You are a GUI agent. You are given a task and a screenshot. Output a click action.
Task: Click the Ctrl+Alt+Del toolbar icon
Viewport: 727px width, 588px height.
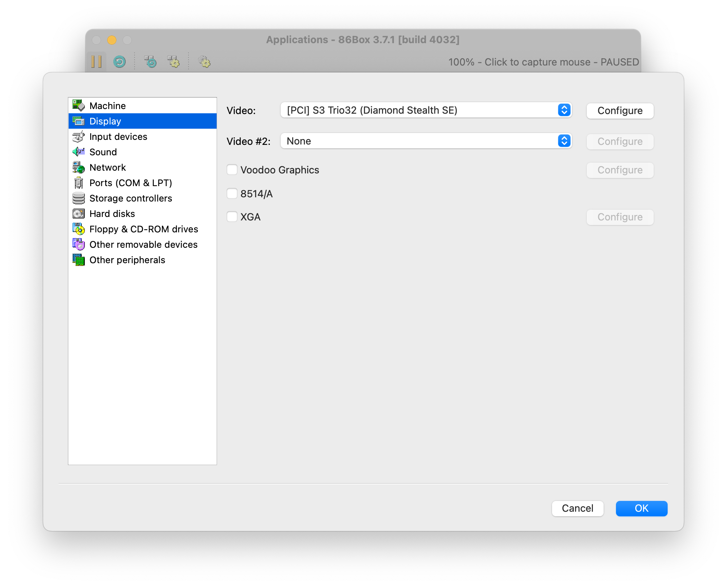point(150,62)
